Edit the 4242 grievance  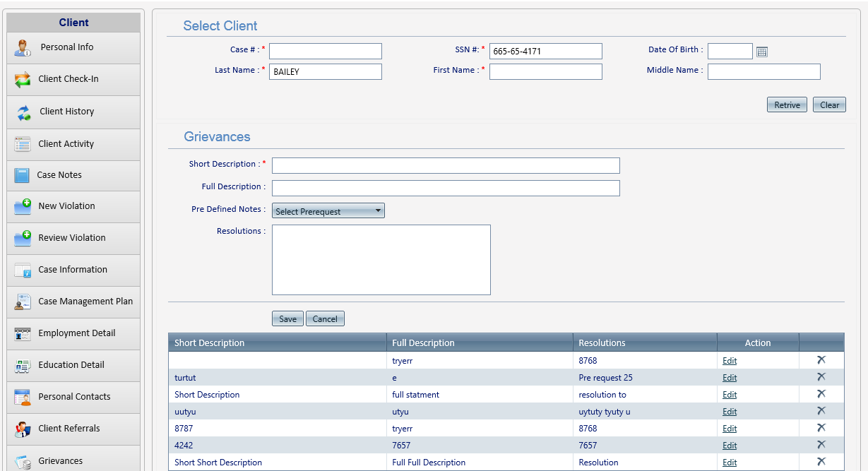(730, 446)
